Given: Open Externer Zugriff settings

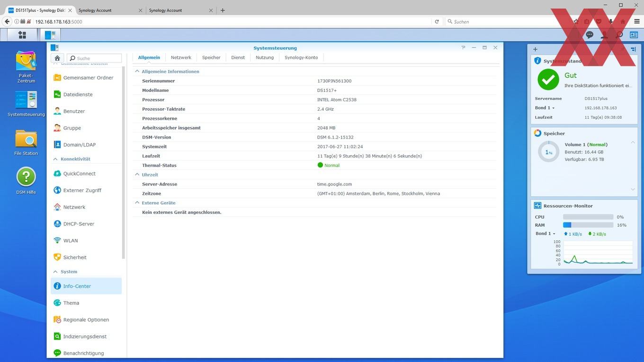Looking at the screenshot, I should click(x=86, y=190).
